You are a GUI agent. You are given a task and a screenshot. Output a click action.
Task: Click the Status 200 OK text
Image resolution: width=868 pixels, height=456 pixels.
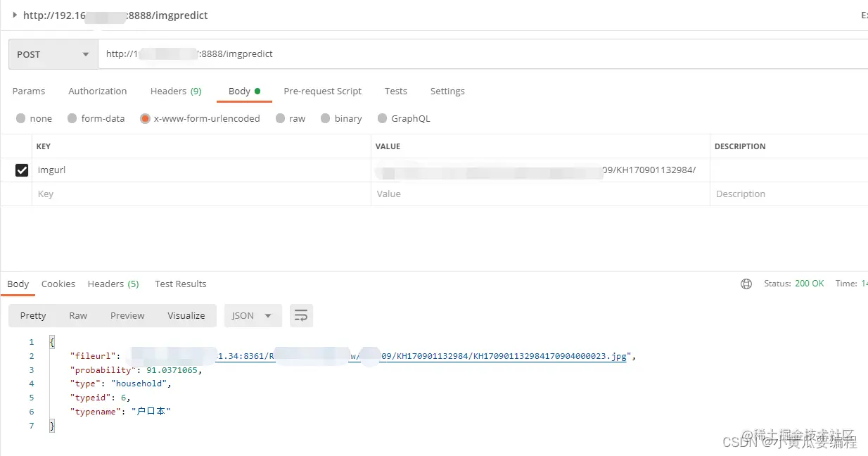click(x=794, y=284)
